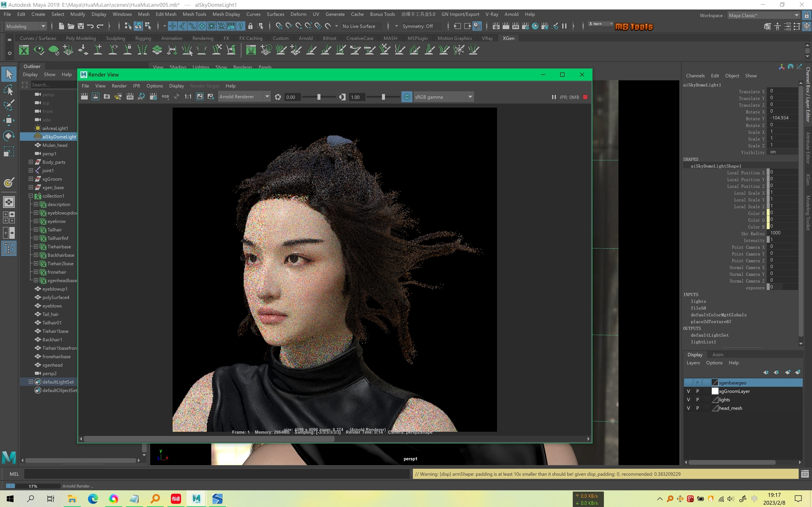Adjust the exposure slider in the Render View

[x=319, y=97]
